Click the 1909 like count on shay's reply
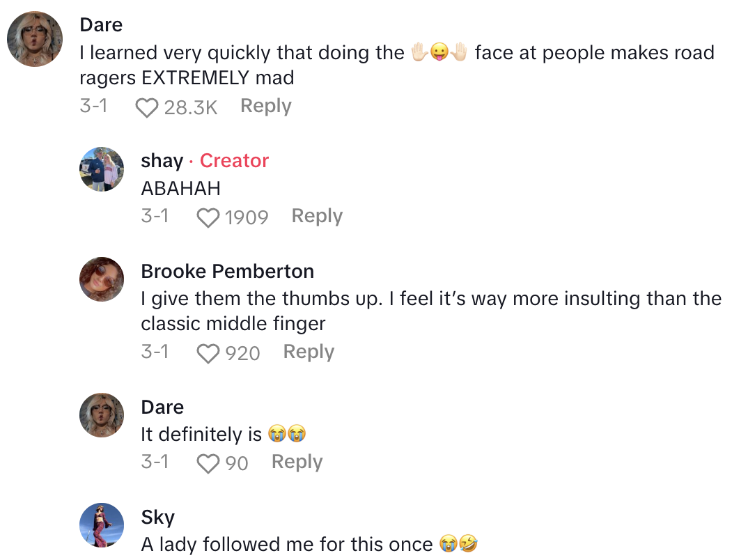 [247, 218]
